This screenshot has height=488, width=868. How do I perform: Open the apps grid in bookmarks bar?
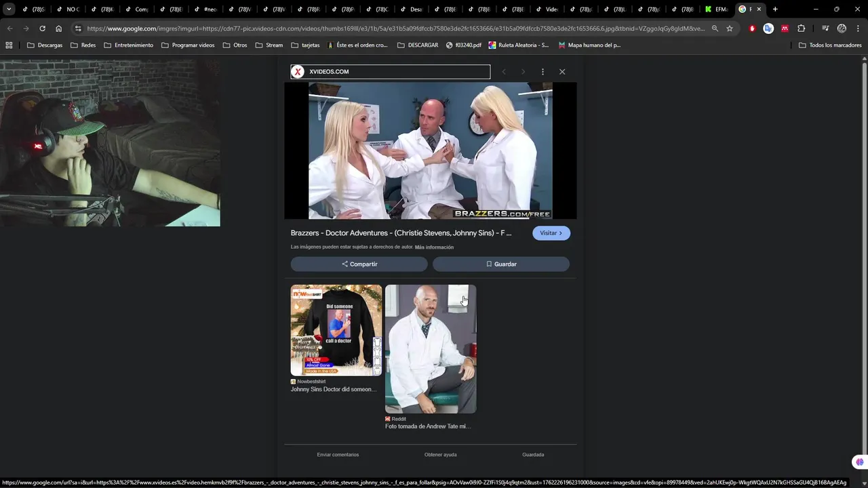click(x=9, y=45)
